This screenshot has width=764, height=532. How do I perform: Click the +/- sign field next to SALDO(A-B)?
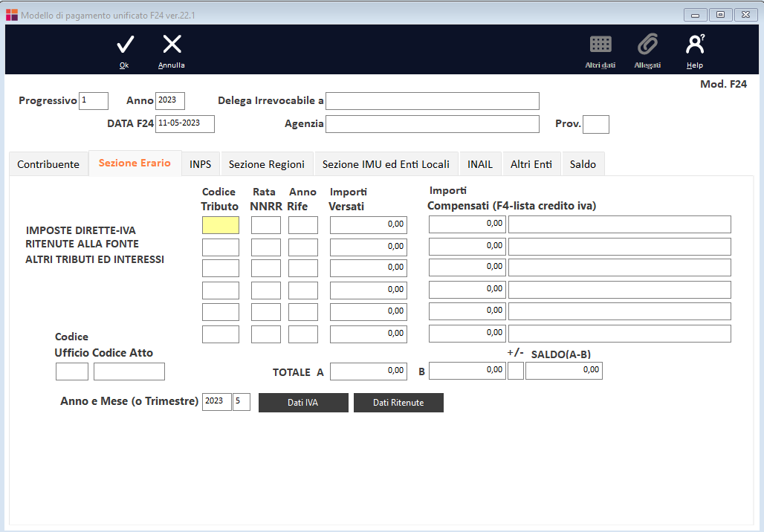(x=515, y=370)
